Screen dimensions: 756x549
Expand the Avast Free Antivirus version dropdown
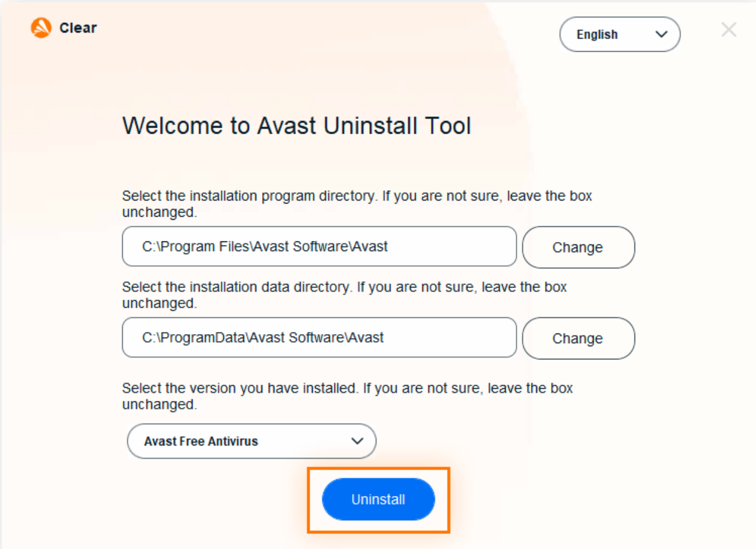coord(251,441)
